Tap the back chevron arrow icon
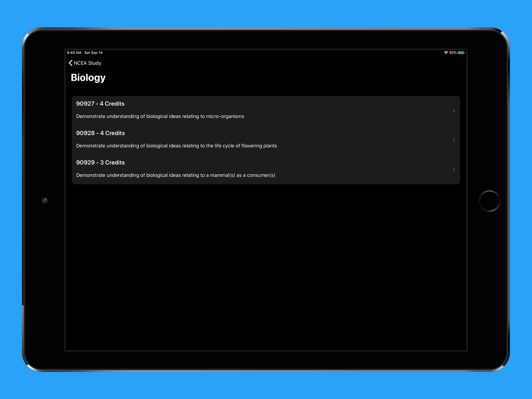The width and height of the screenshot is (532, 399). tap(70, 63)
